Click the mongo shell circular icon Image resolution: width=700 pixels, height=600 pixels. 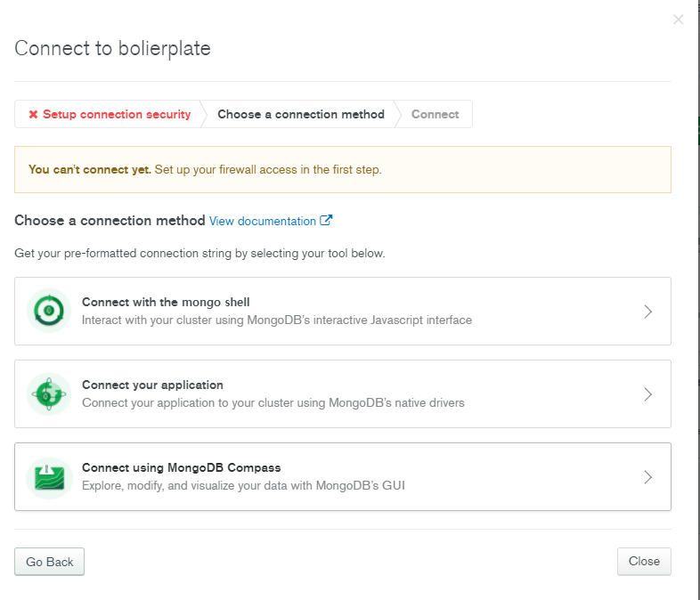click(x=49, y=311)
